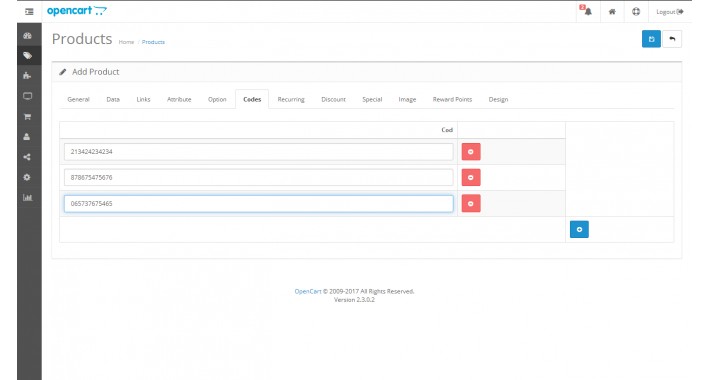The width and height of the screenshot is (710, 380).
Task: Cancel with the back arrow button
Action: pos(672,39)
